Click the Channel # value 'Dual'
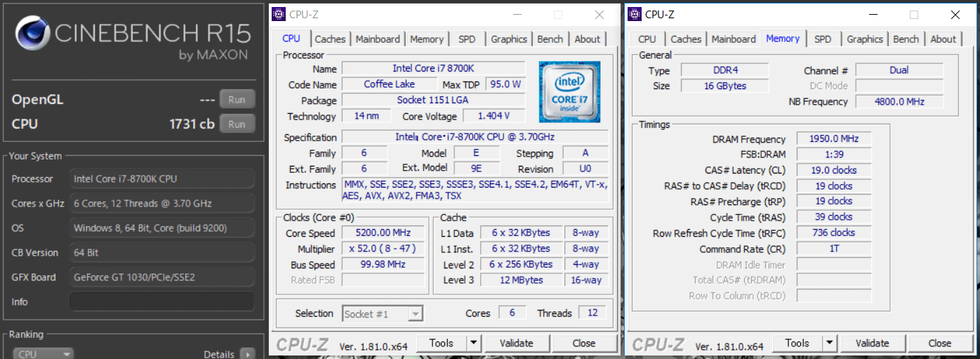 point(899,70)
